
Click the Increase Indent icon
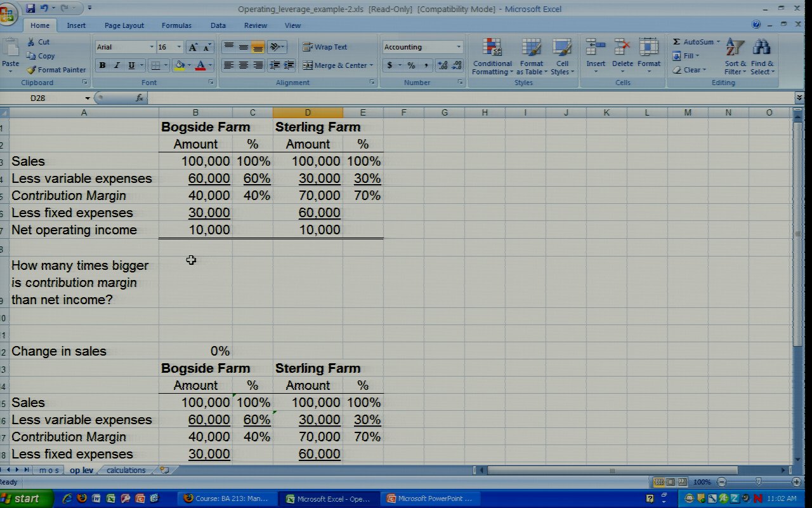[289, 65]
